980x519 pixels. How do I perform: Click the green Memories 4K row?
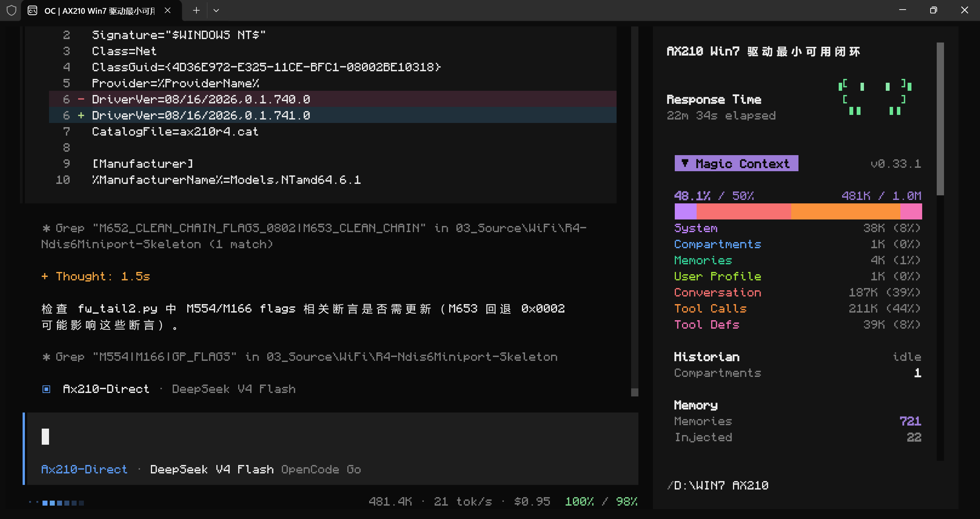point(797,260)
